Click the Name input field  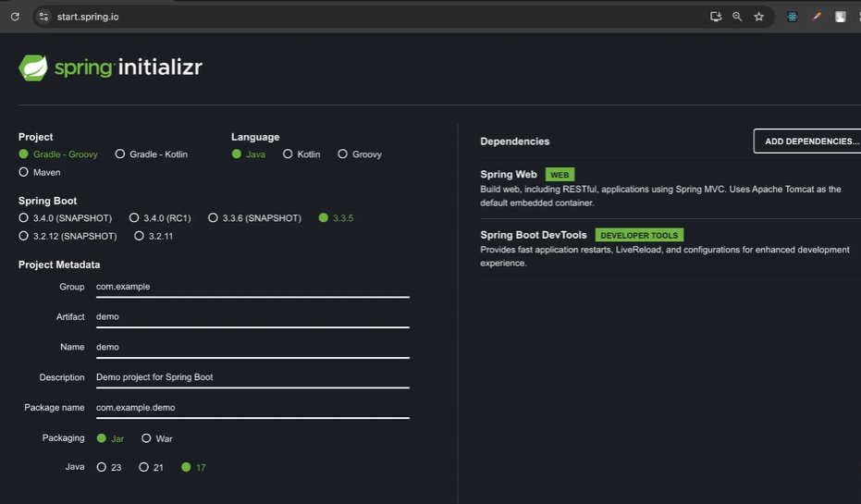pos(252,348)
